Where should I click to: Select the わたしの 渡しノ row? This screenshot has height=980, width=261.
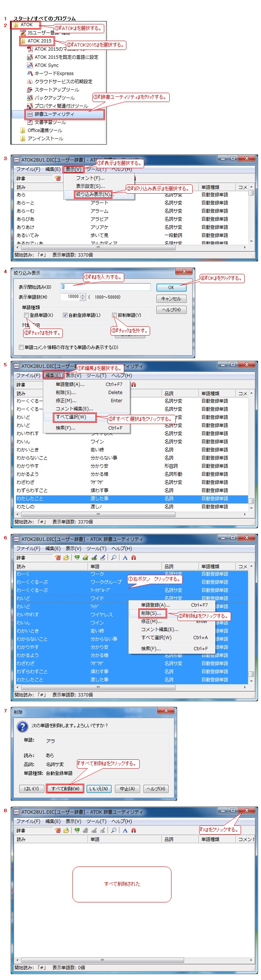tap(131, 507)
